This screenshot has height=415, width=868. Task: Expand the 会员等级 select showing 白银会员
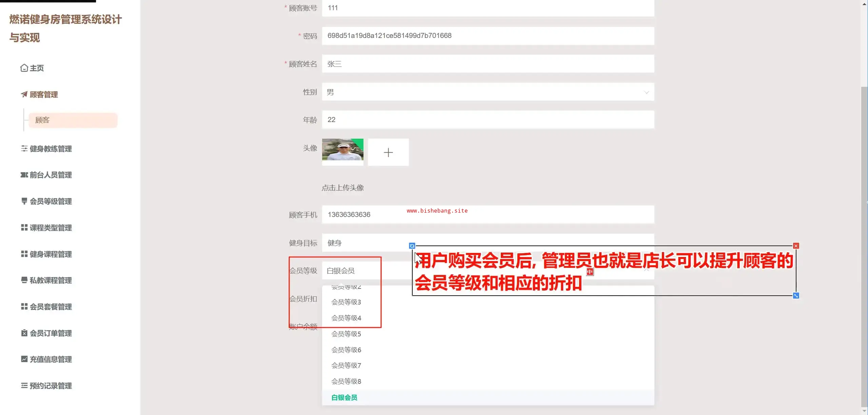(366, 271)
